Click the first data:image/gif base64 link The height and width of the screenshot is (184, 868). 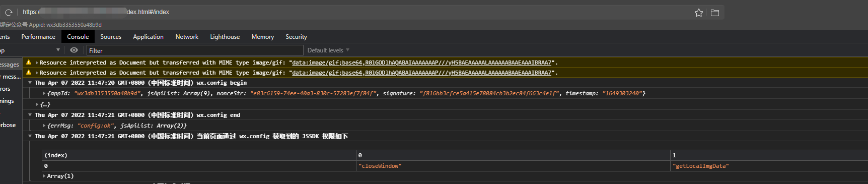point(422,63)
